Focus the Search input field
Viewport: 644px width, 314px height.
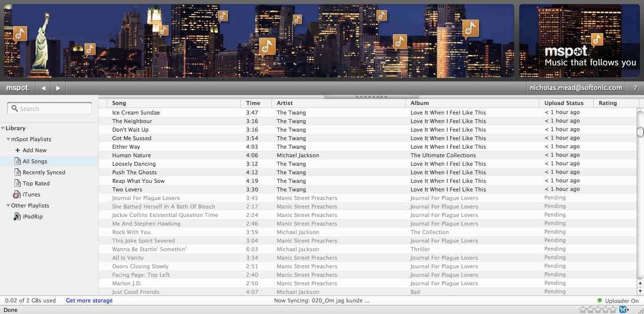49,109
